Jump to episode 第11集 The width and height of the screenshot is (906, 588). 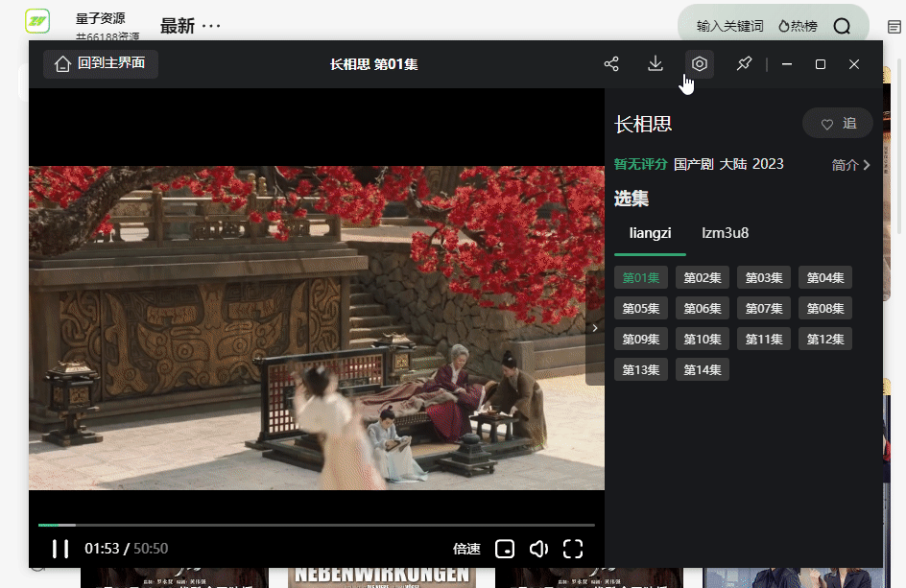(764, 339)
